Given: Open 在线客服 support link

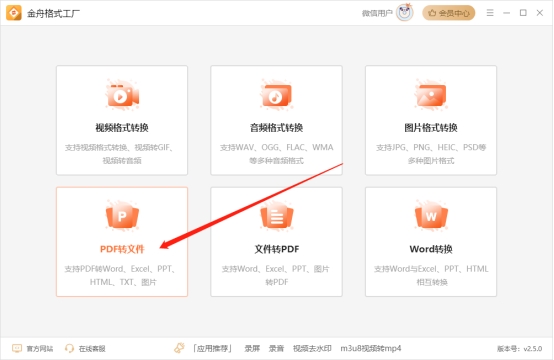Looking at the screenshot, I should (x=92, y=349).
